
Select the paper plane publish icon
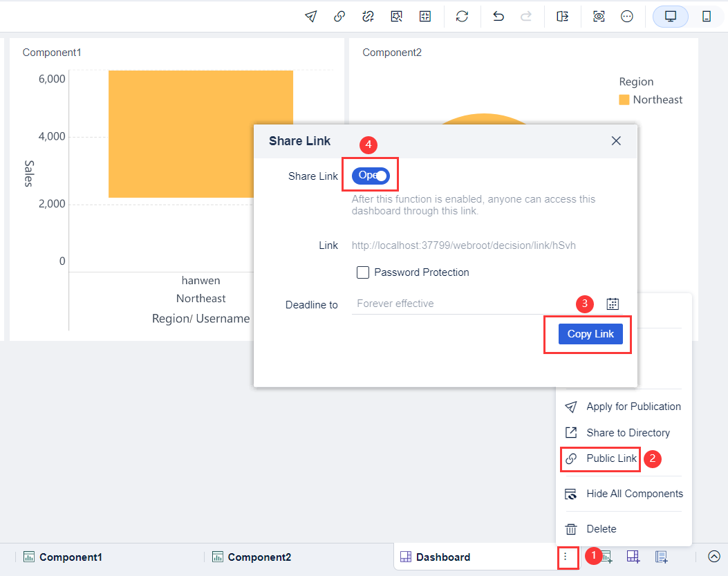(x=310, y=16)
